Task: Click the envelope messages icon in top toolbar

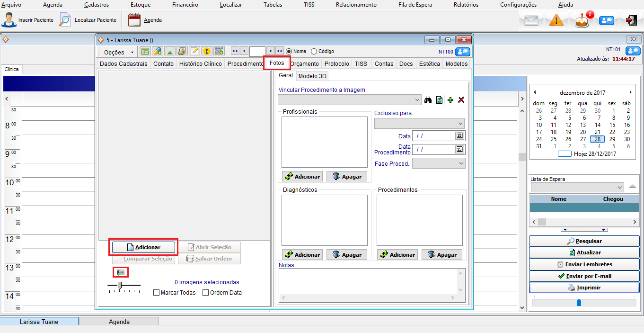Action: (531, 20)
